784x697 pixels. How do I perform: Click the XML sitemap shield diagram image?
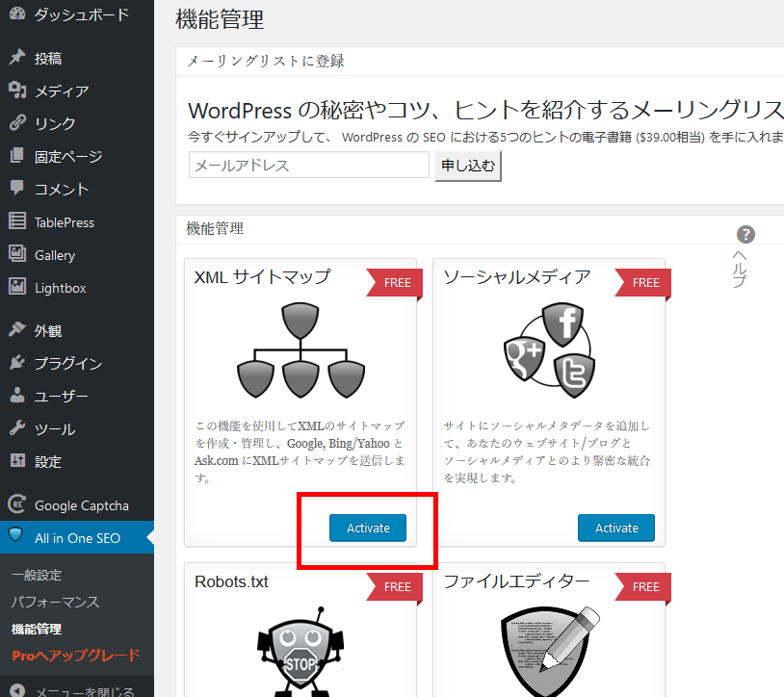pyautogui.click(x=301, y=350)
